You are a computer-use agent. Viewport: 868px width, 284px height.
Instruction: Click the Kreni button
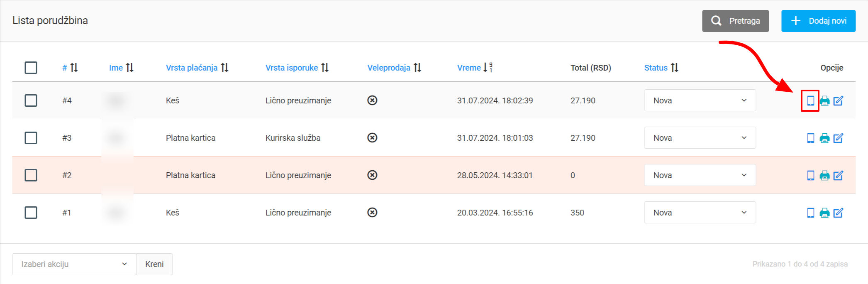(x=154, y=264)
